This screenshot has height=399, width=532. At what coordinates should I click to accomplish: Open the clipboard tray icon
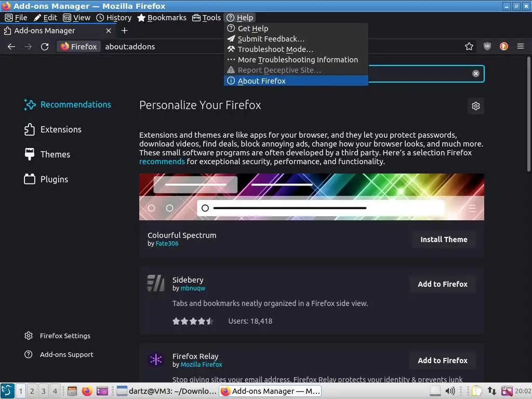pos(477,391)
